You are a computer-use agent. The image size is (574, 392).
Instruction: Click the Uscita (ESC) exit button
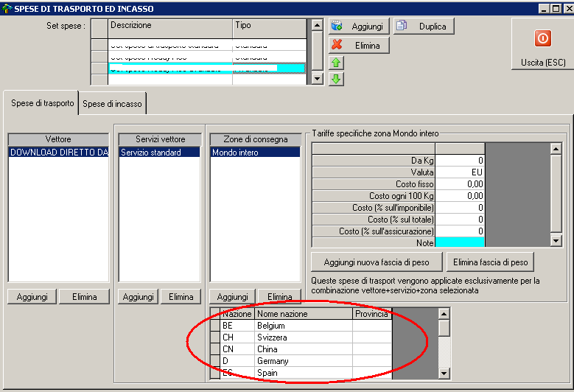pos(542,44)
